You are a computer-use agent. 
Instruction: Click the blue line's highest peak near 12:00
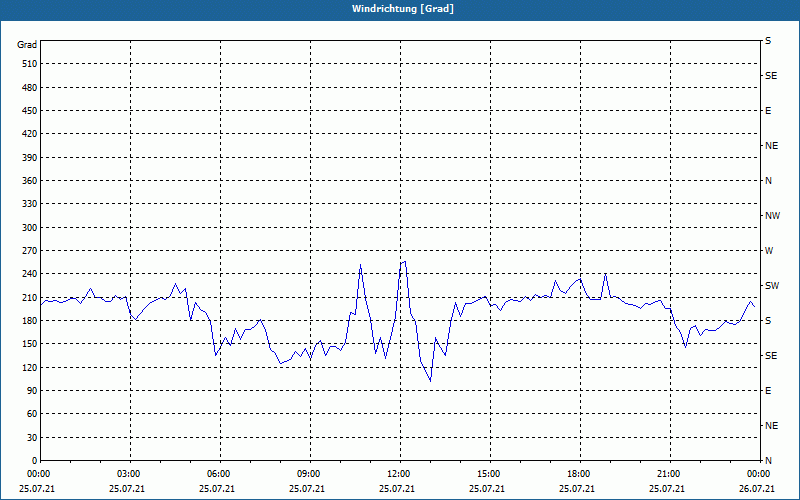405,262
